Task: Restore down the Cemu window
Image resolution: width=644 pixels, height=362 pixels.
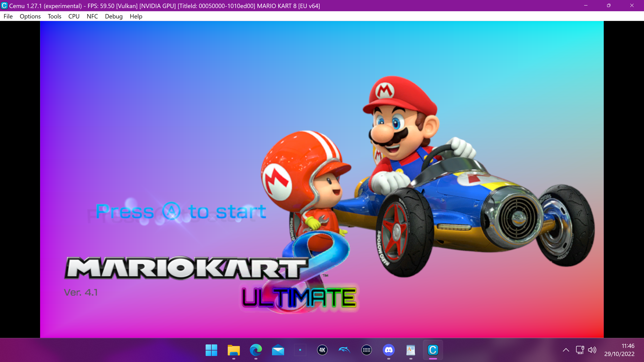Action: coord(608,6)
